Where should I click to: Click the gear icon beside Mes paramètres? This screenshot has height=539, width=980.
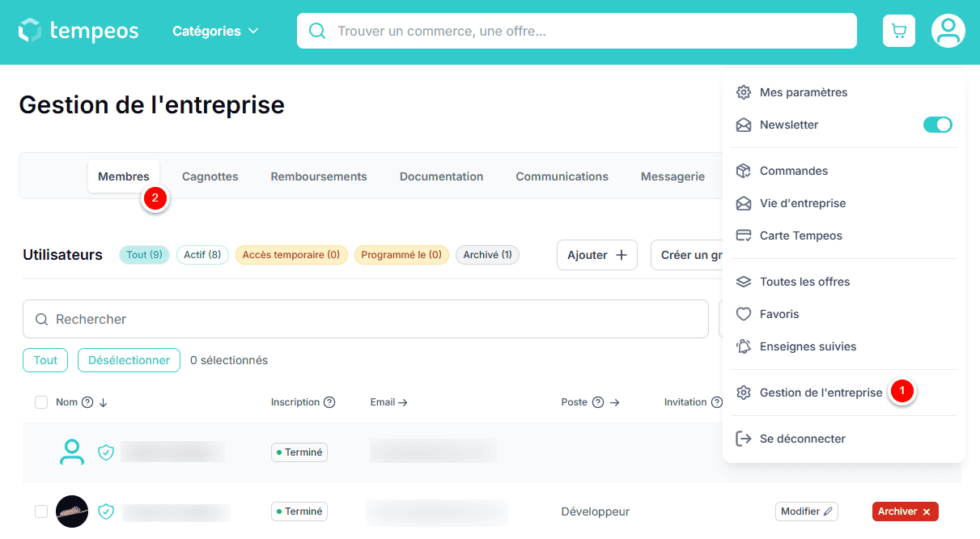[744, 92]
